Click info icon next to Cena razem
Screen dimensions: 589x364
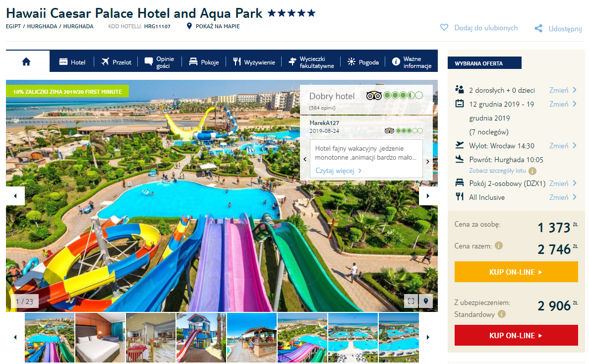499,245
